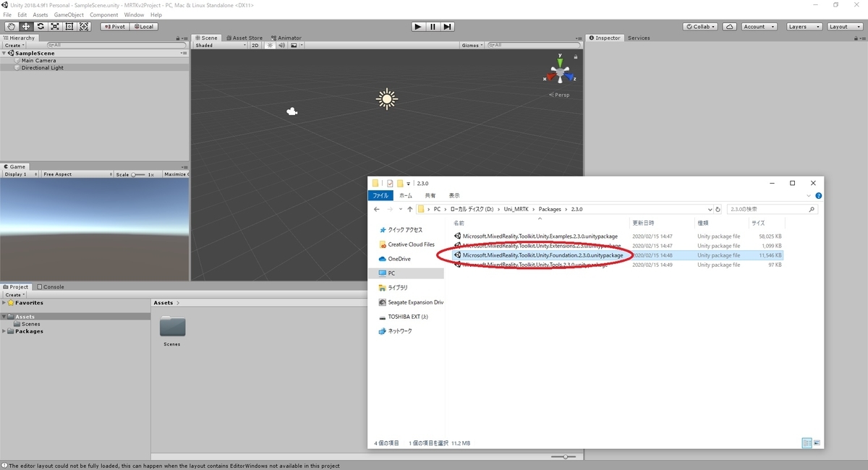868x470 pixels.
Task: Open the Layers dropdown
Action: coord(804,27)
